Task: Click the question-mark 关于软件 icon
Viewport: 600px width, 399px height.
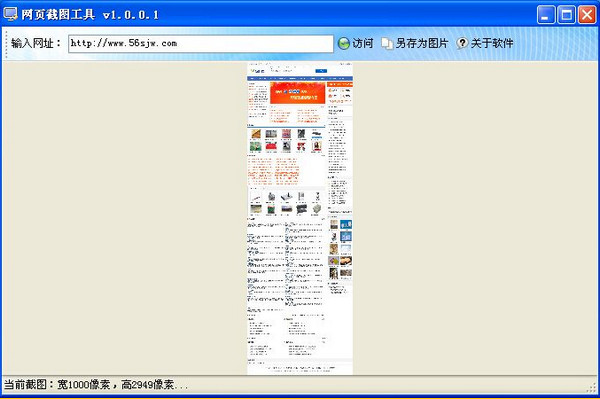Action: 462,43
